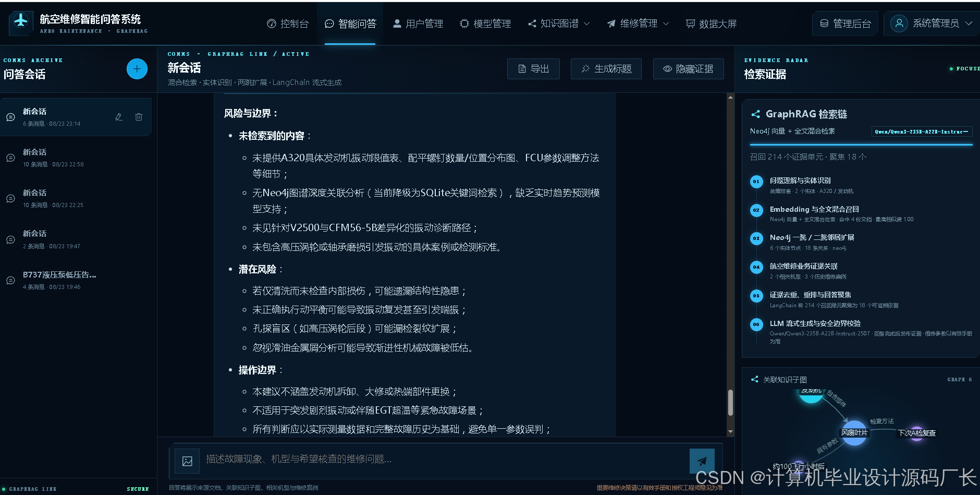This screenshot has width=980, height=495.
Task: Click the line starting 本建议不涵盖发动机拆卸
Action: [x=354, y=391]
